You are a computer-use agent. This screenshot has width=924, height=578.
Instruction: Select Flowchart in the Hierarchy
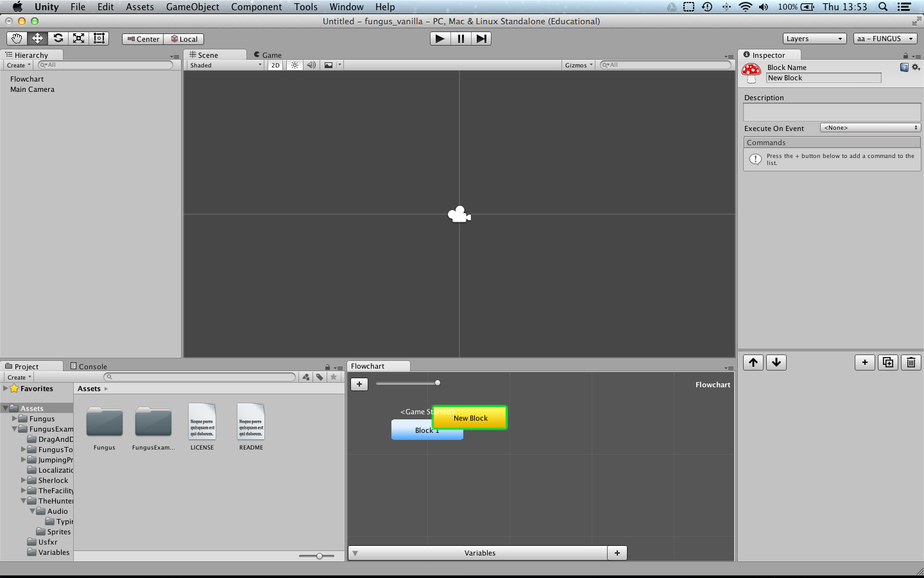point(27,79)
